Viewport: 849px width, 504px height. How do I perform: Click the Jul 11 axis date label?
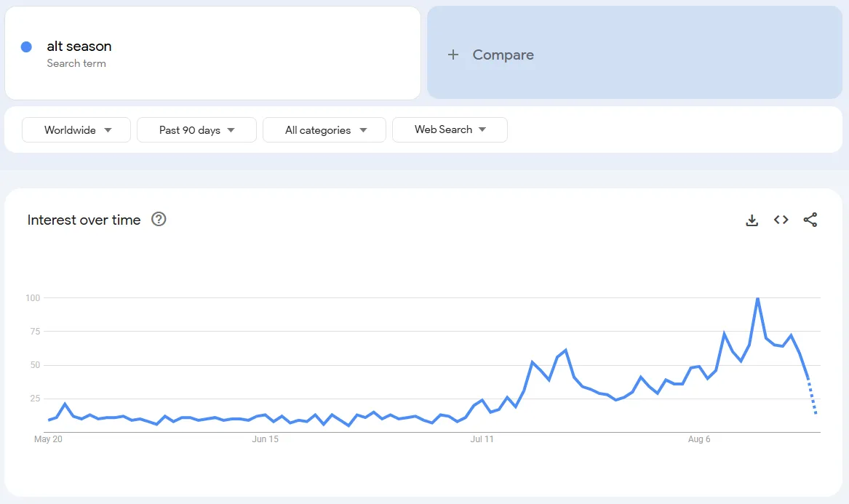pyautogui.click(x=482, y=439)
